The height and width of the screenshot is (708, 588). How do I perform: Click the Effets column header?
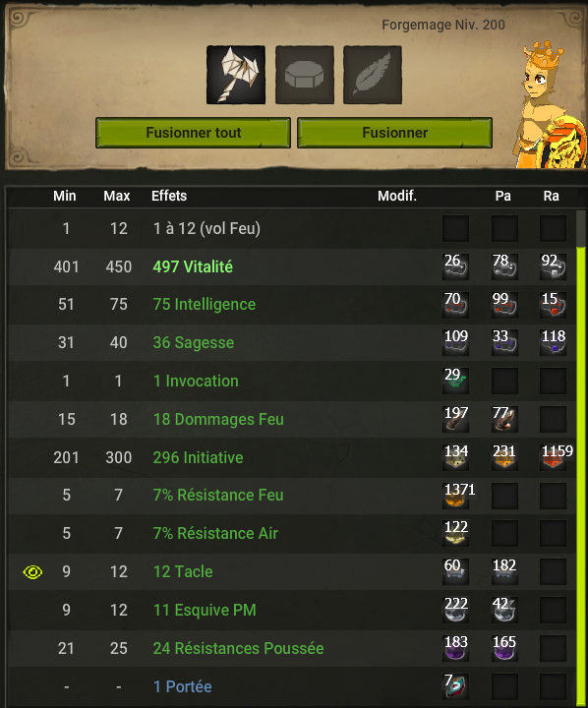tap(169, 196)
